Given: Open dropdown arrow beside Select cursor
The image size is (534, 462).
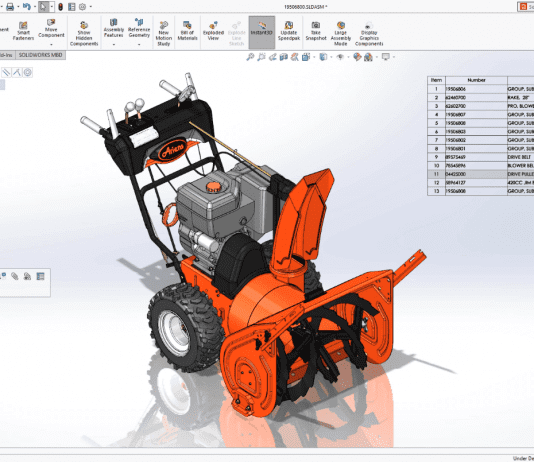Looking at the screenshot, I should coord(51,7).
